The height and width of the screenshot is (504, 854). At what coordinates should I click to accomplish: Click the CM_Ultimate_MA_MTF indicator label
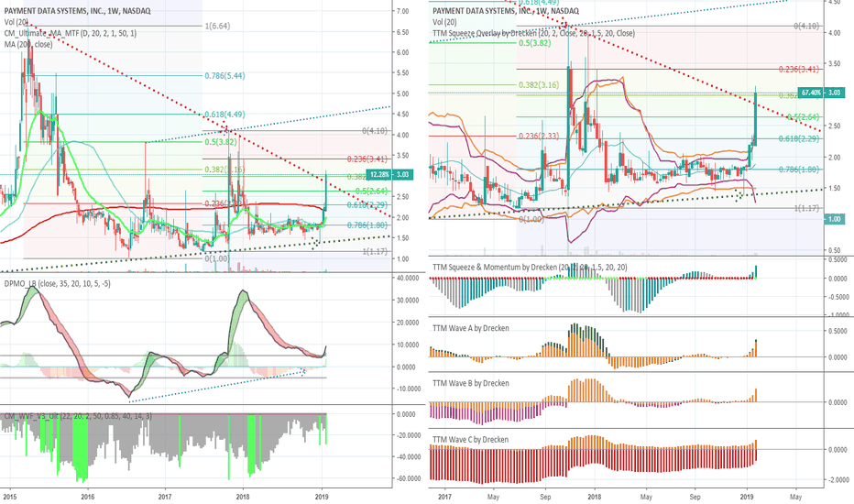[71, 33]
